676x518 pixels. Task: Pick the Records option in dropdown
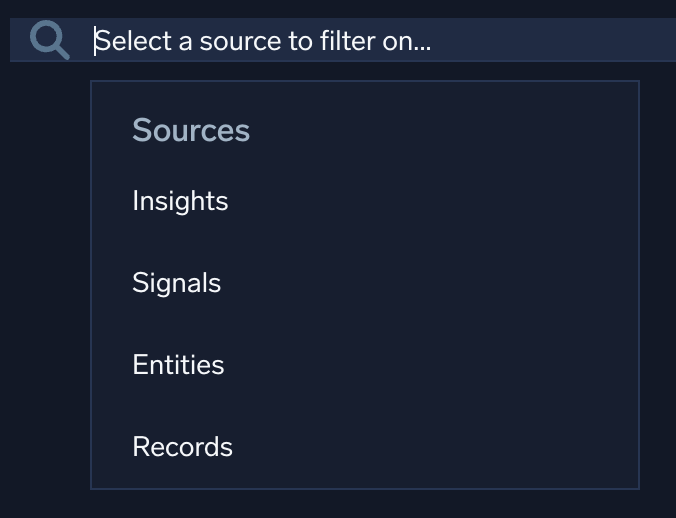182,447
